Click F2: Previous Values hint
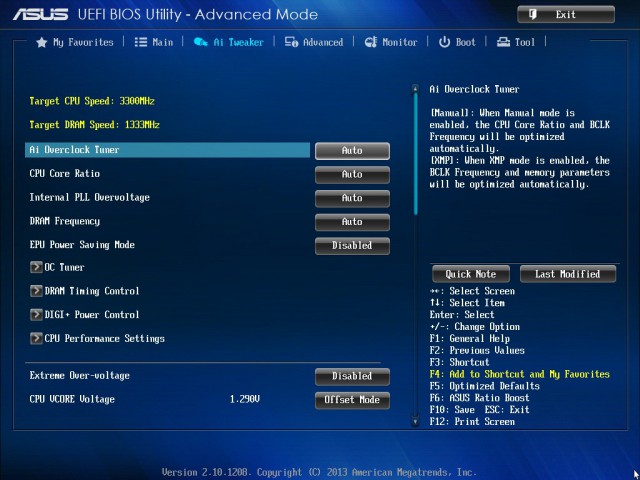Screen dimensions: 640x480 (x=477, y=350)
